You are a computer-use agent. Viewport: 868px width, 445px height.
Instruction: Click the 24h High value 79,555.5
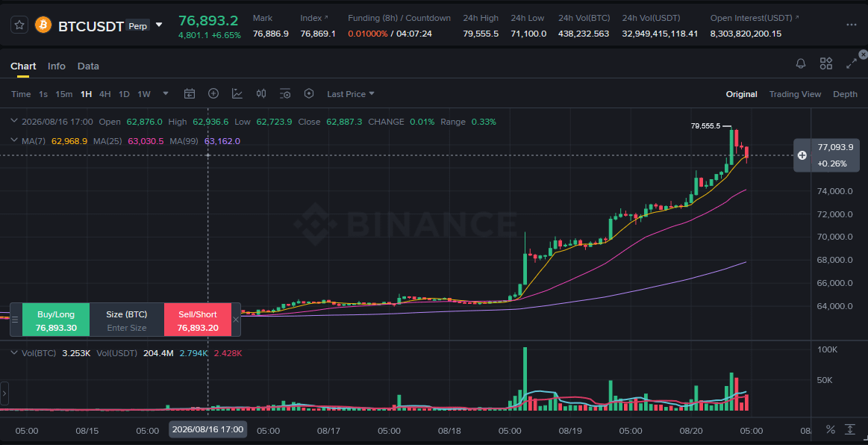click(x=481, y=34)
